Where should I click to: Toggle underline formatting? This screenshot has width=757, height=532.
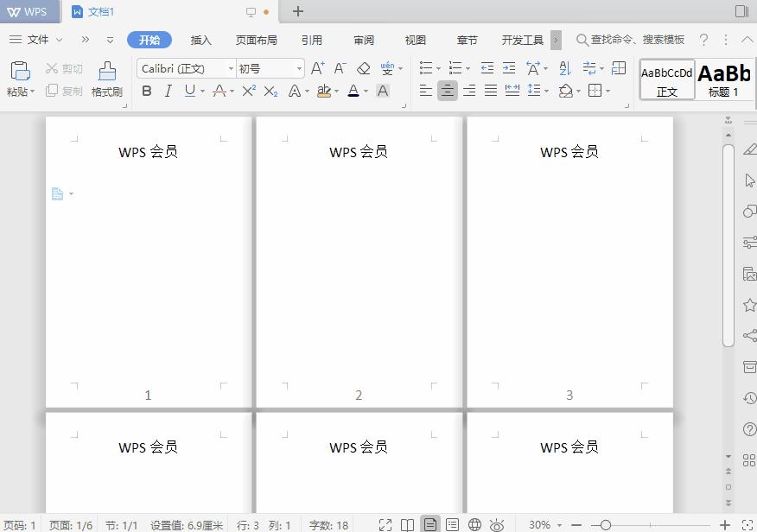(x=188, y=91)
